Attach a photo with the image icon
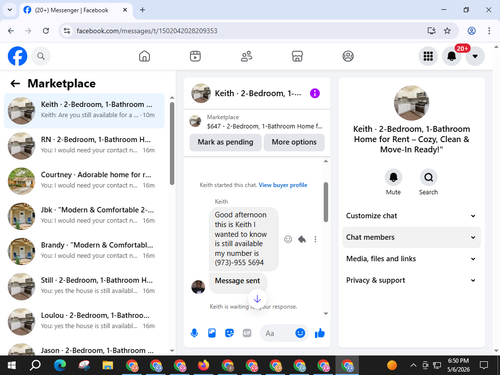The width and height of the screenshot is (500, 375). tap(212, 333)
